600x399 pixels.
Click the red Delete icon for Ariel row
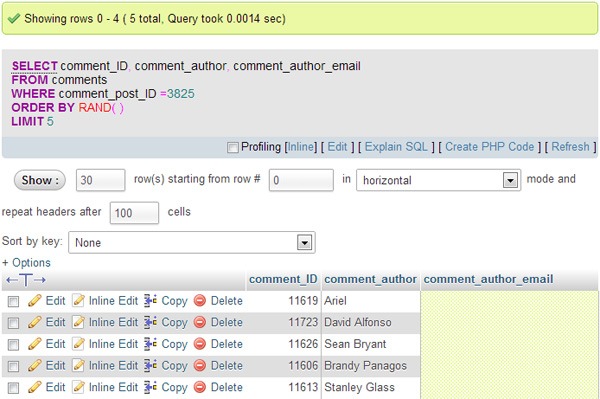pos(200,301)
